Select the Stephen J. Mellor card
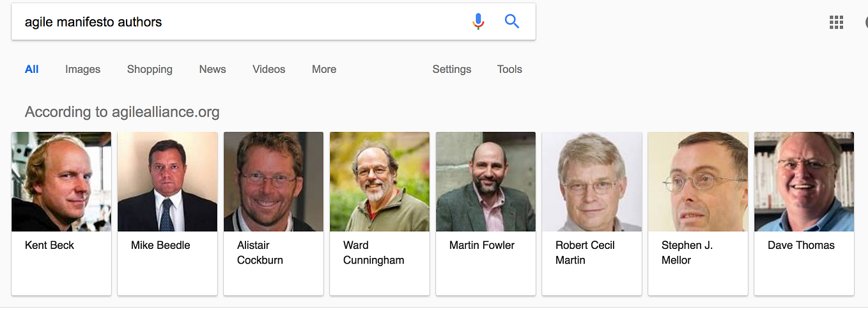 point(698,214)
